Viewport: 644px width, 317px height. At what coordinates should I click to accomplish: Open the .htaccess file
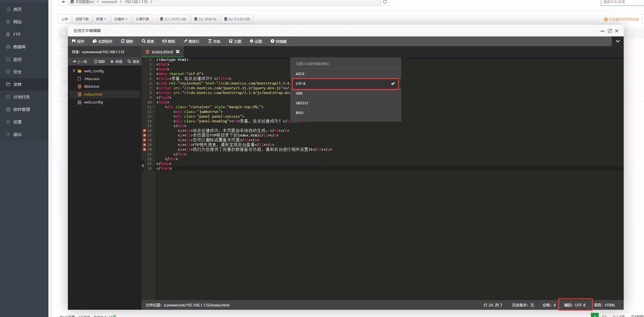tap(92, 79)
